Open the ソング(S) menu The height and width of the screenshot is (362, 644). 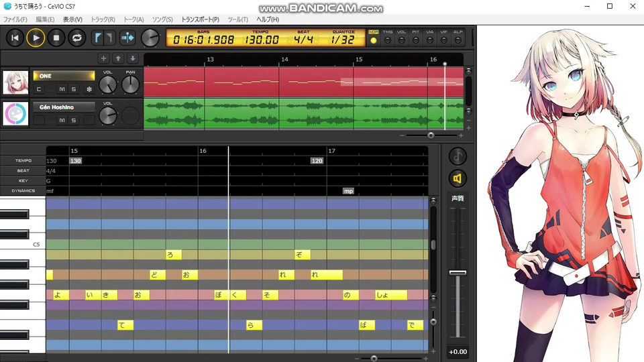(162, 19)
